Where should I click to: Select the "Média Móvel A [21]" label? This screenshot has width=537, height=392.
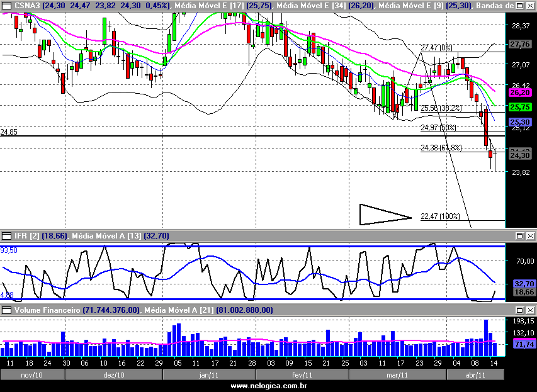179,310
